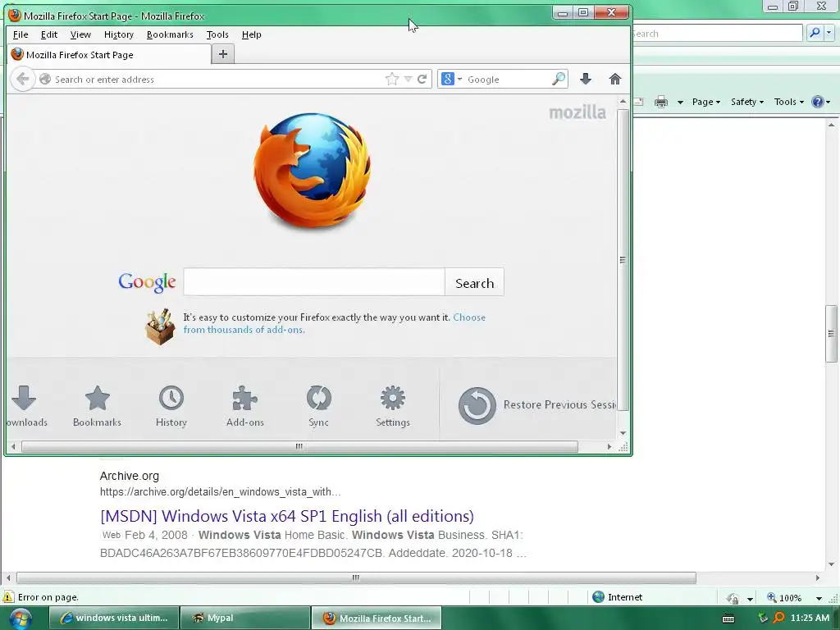The width and height of the screenshot is (840, 630).
Task: Open bookmarks dropdown arrow next to star
Action: pos(408,80)
